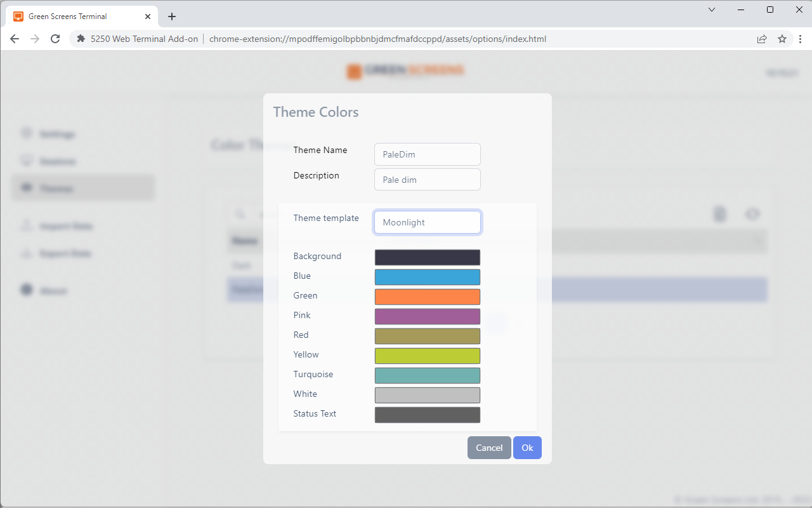Screen dimensions: 812x508
Task: Click the Theme Name field containing PaleDim
Action: (x=427, y=154)
